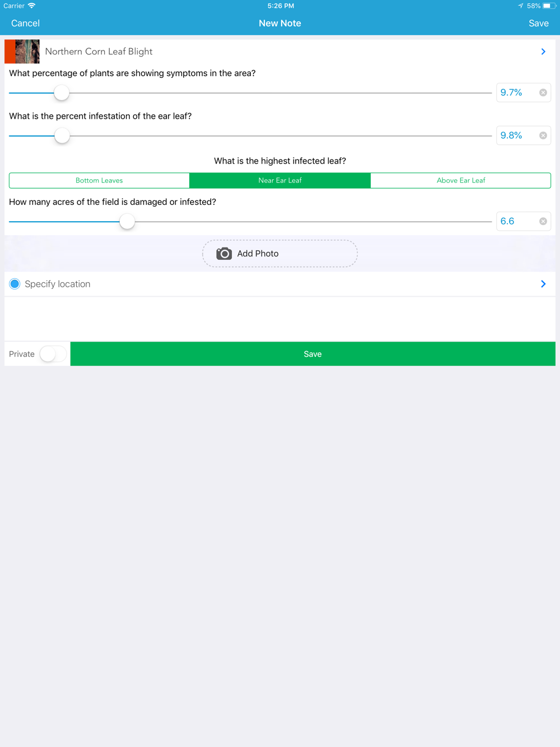Expand the Specify location chevron

(543, 284)
